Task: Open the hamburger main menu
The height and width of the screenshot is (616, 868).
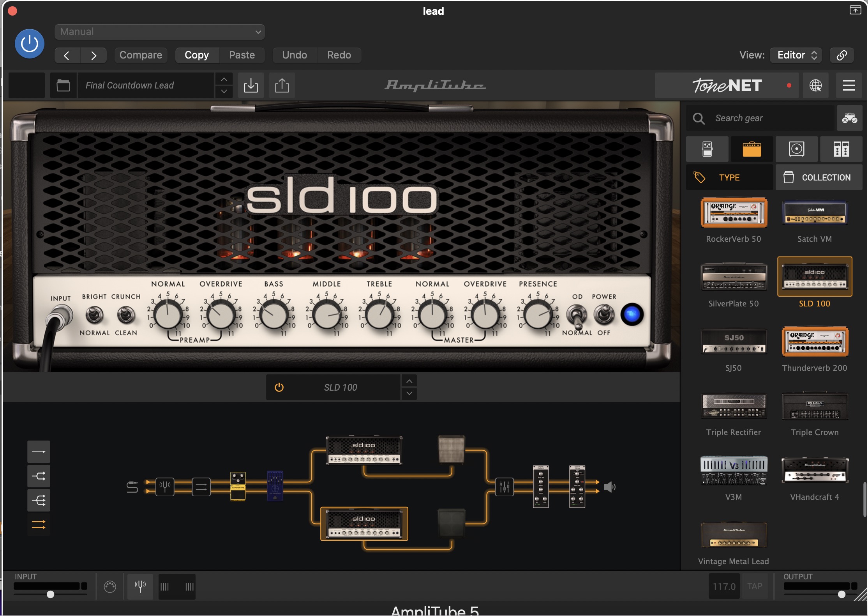Action: tap(849, 85)
